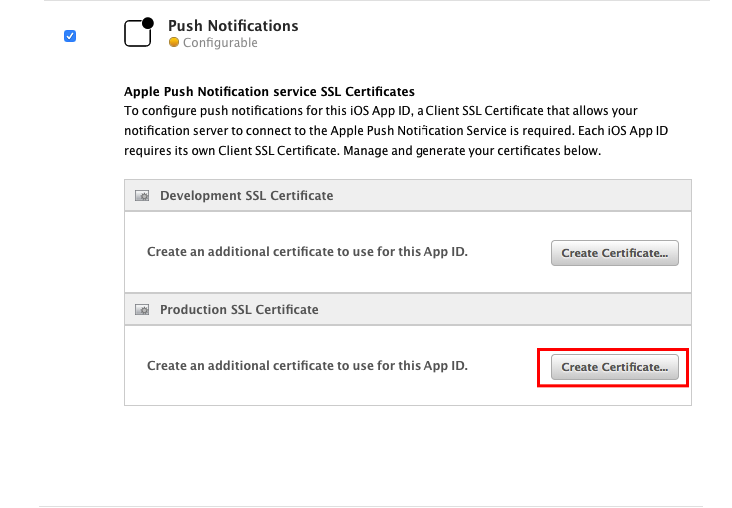
Task: Click the Configurable status label
Action: (x=220, y=43)
